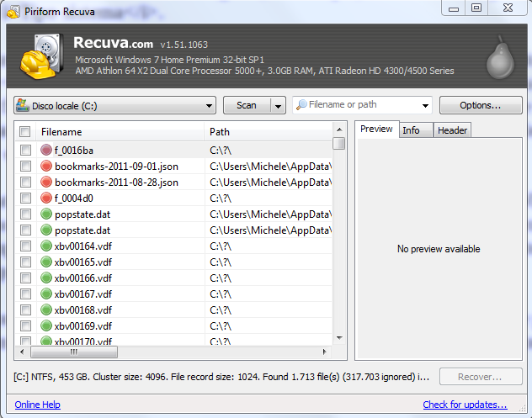Click the NTFS status bar text
The width and height of the screenshot is (532, 418).
221,377
